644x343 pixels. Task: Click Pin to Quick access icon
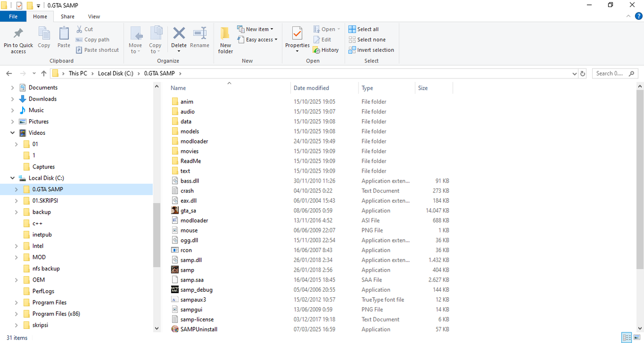point(18,34)
